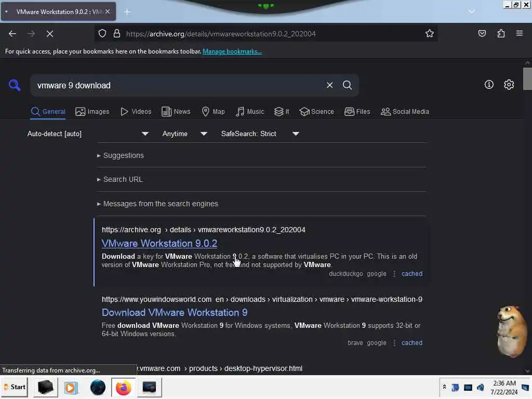Click the address bar URL

221,34
